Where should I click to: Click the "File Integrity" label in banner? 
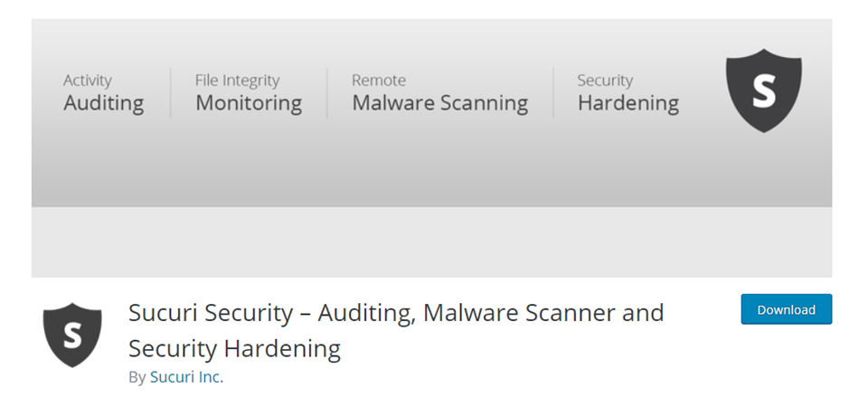click(x=237, y=80)
